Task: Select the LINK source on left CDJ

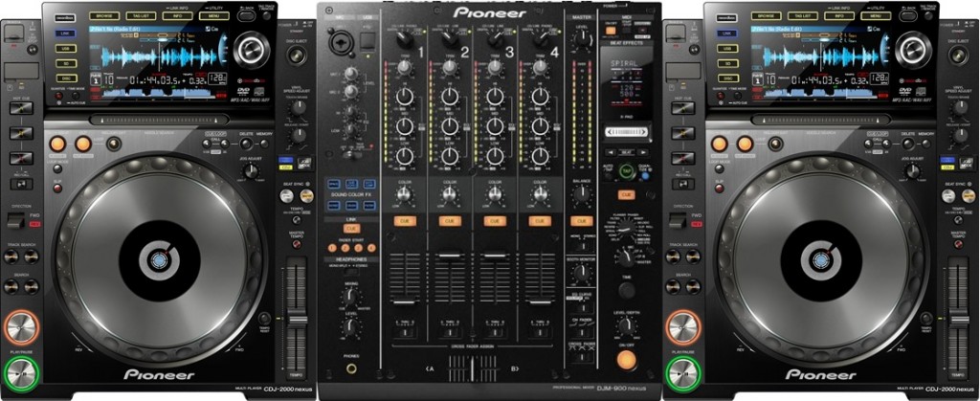Action: 65,33
